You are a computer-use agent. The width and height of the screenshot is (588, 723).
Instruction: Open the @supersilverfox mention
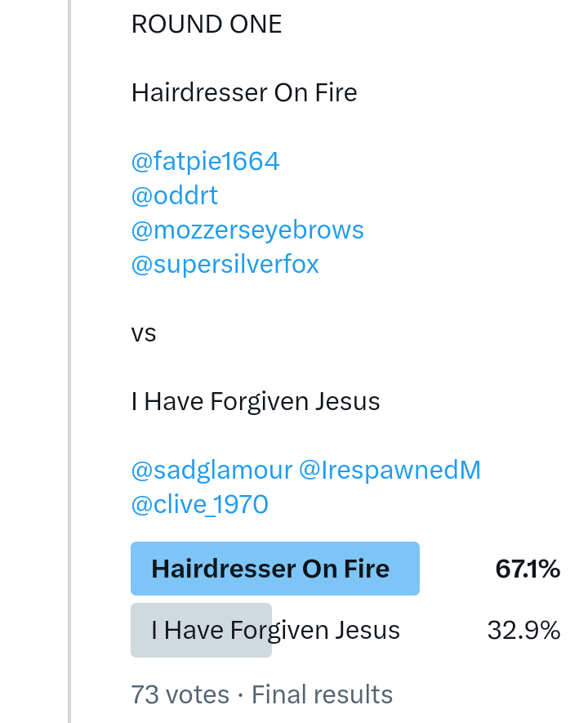[x=225, y=265]
